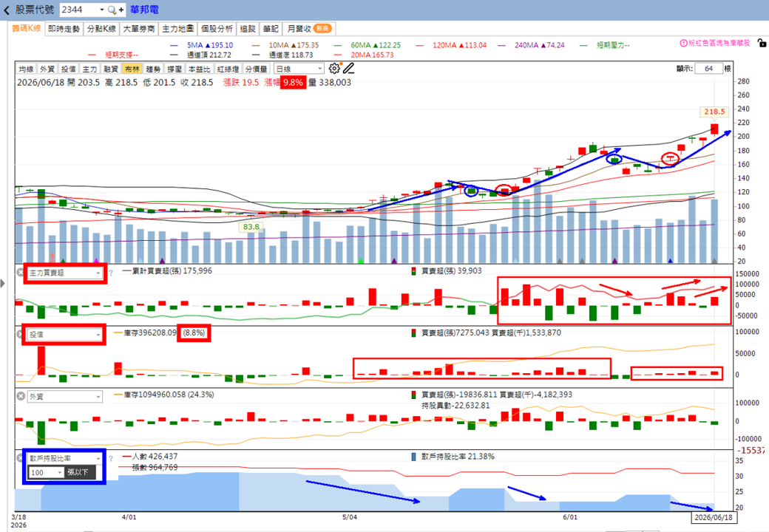Click the back arrow next to 股票代號

pos(7,10)
